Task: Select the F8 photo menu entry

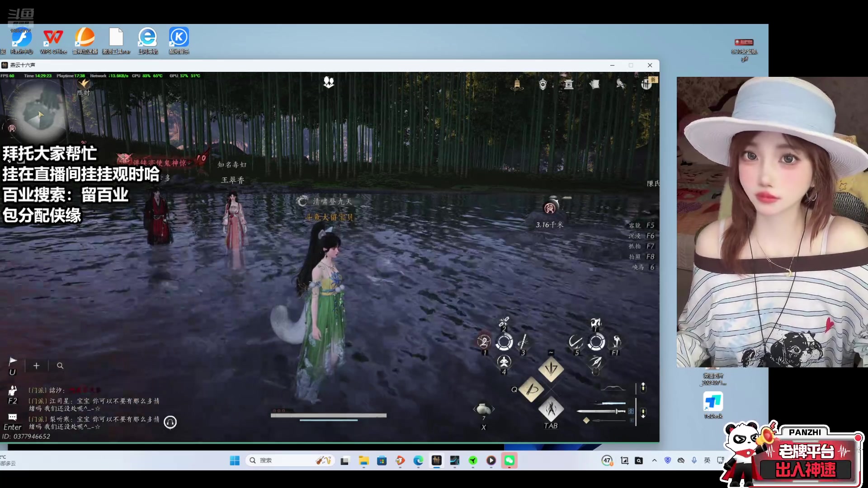Action: [x=642, y=257]
